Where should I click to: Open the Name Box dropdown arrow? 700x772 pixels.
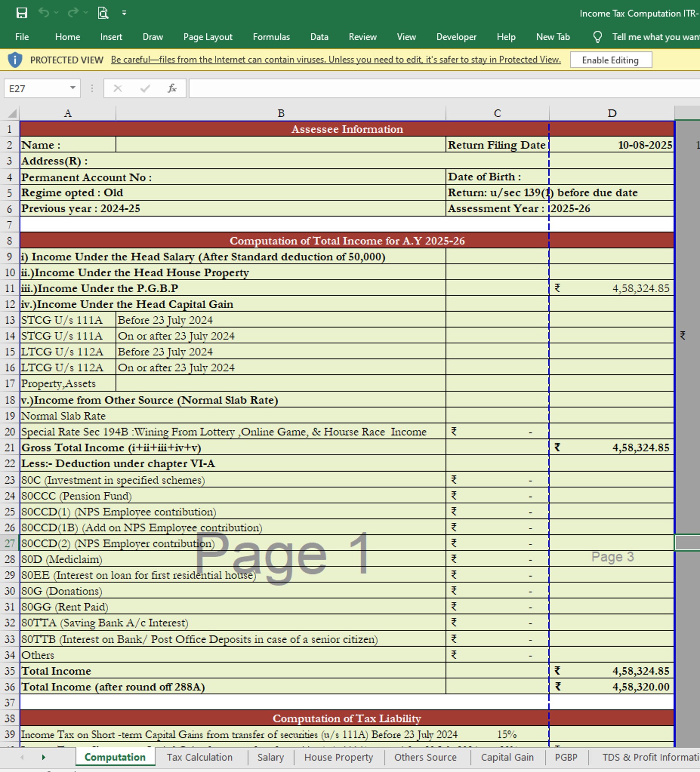73,88
